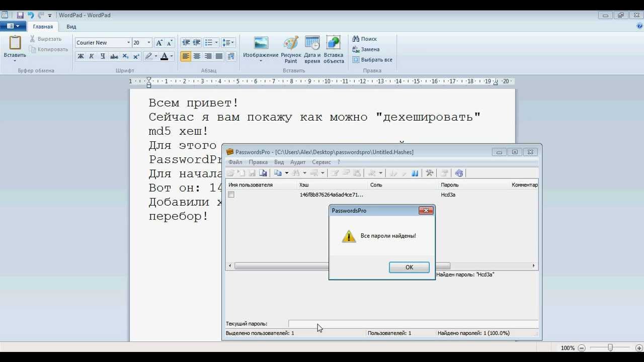Image resolution: width=644 pixels, height=362 pixels.
Task: Toggle italic К formatting
Action: tap(92, 56)
